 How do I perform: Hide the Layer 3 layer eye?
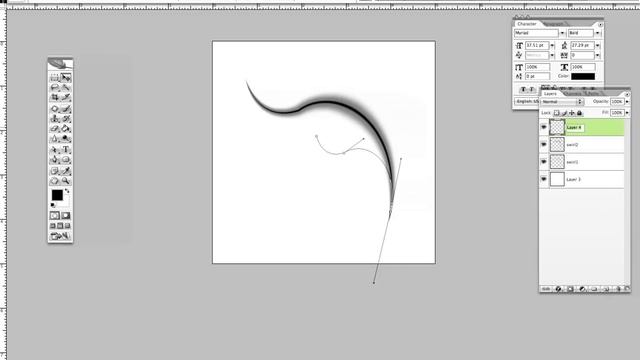point(544,179)
